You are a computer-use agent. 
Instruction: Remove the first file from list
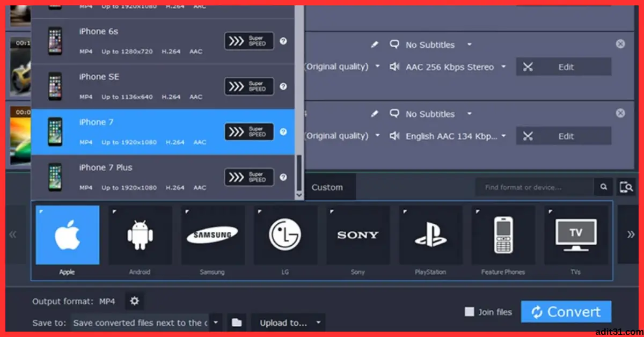620,44
